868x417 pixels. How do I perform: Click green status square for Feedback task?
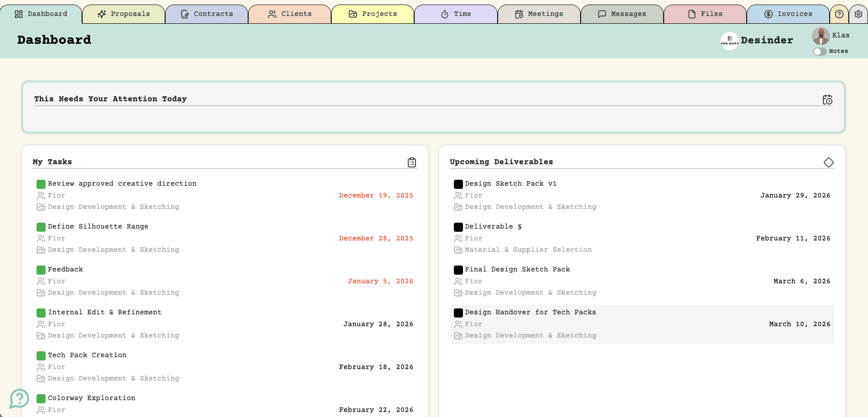41,270
